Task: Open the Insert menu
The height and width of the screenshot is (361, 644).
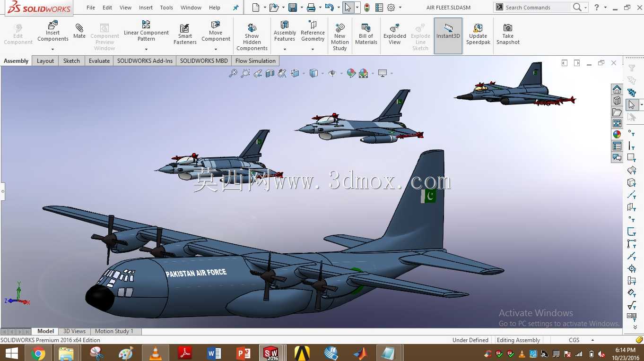Action: point(146,8)
